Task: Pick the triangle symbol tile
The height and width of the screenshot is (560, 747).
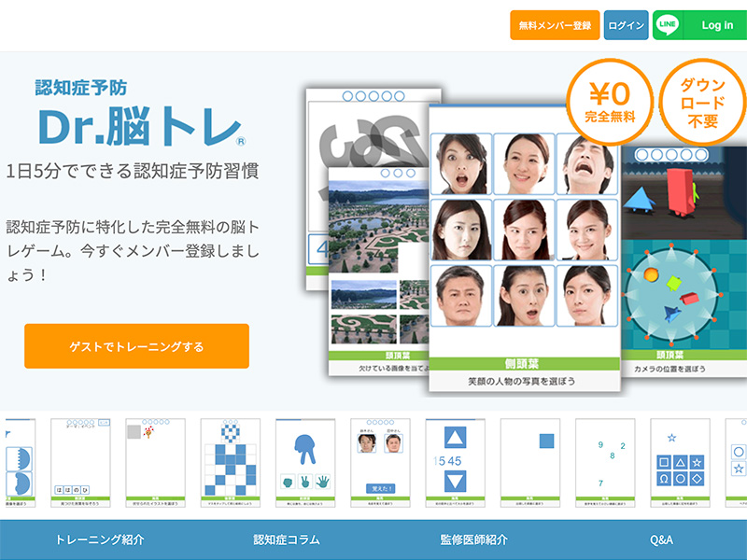Action: [x=681, y=462]
